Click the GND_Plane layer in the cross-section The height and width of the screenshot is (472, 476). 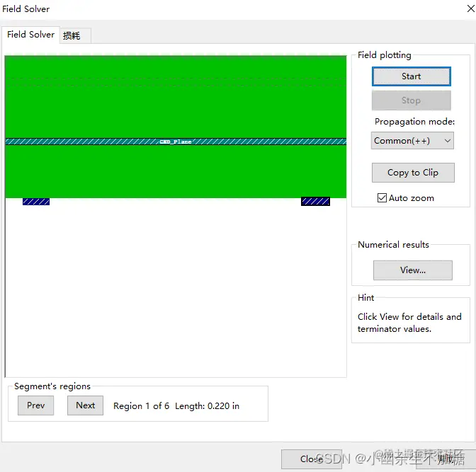click(x=176, y=142)
